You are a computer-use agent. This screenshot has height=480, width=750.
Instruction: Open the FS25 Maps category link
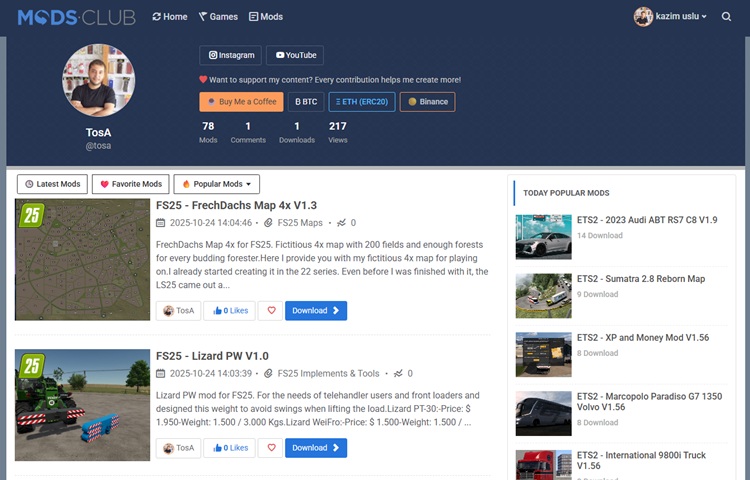tap(300, 223)
